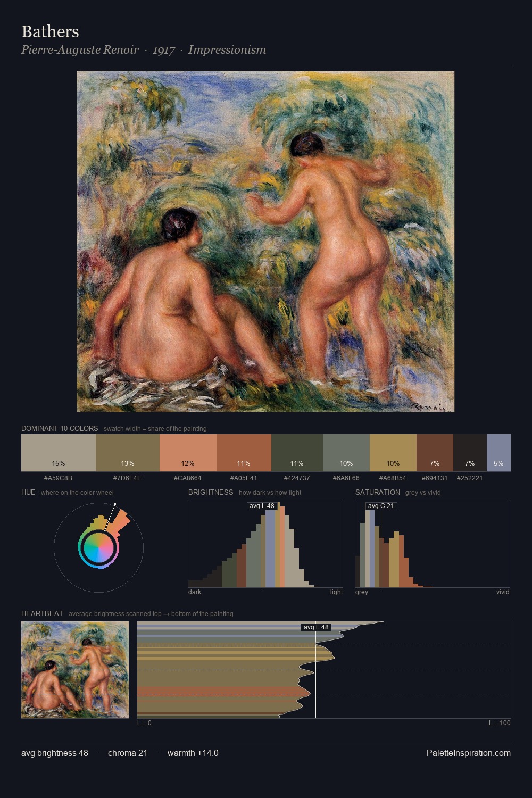Click 'warmth +14.0' in the footer
Image resolution: width=532 pixels, height=798 pixels.
tap(193, 753)
